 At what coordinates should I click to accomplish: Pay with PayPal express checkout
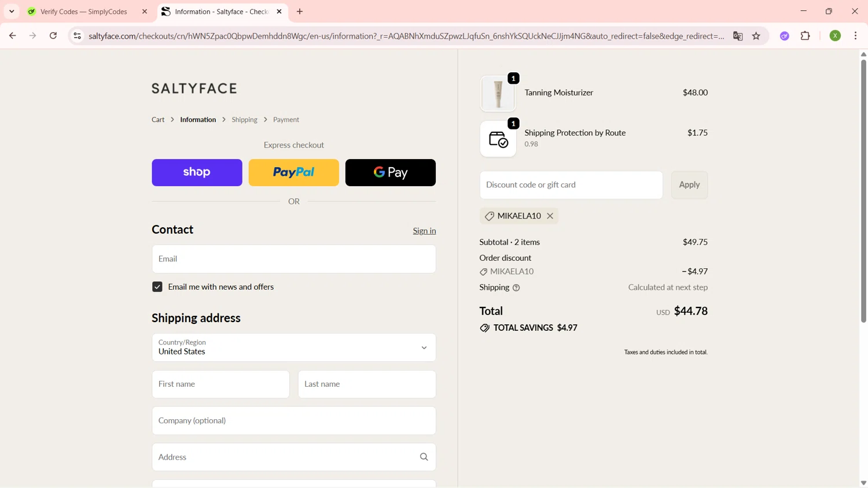(x=293, y=172)
